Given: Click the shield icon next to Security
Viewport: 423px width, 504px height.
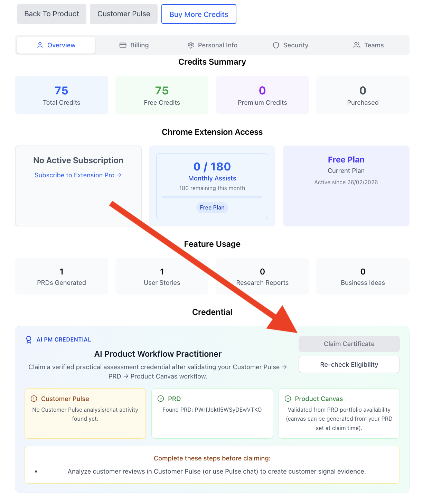Looking at the screenshot, I should [x=276, y=45].
